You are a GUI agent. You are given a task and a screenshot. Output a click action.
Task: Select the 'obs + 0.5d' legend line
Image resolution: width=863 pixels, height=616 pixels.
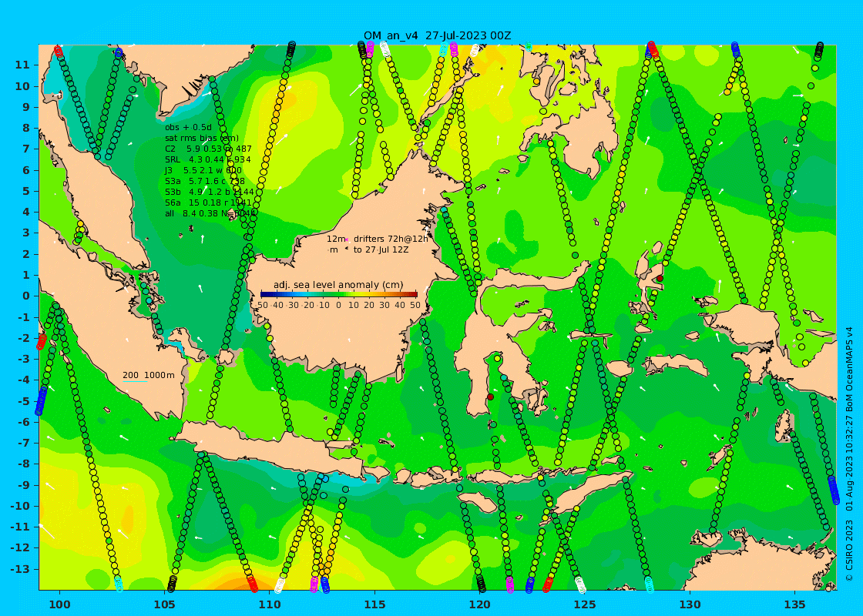point(188,127)
